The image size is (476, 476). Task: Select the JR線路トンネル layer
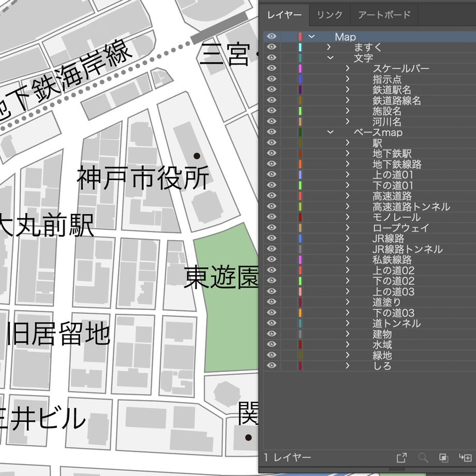pyautogui.click(x=407, y=249)
